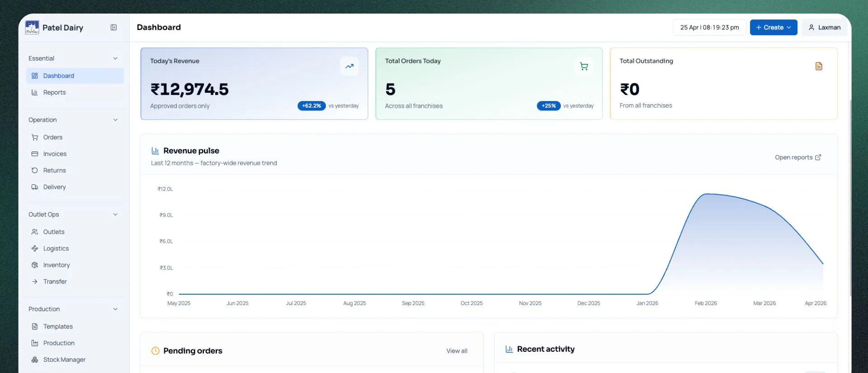Image resolution: width=868 pixels, height=373 pixels.
Task: Click the external link icon by Open reports
Action: pyautogui.click(x=818, y=158)
